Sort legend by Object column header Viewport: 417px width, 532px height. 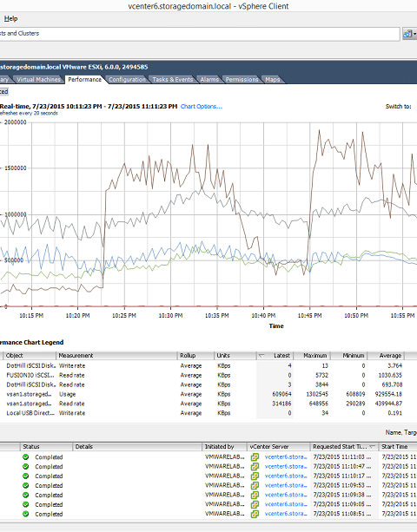(30, 356)
